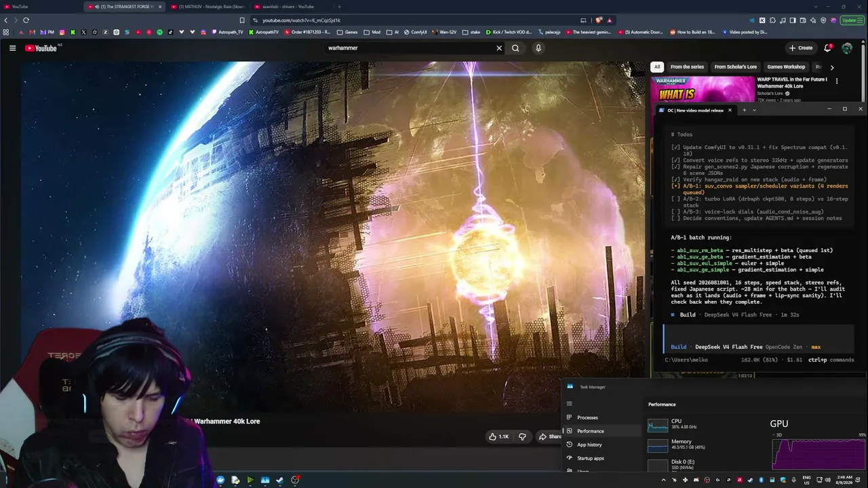Select the Processes page in Task Manager
Image resolution: width=868 pixels, height=488 pixels.
602,418
